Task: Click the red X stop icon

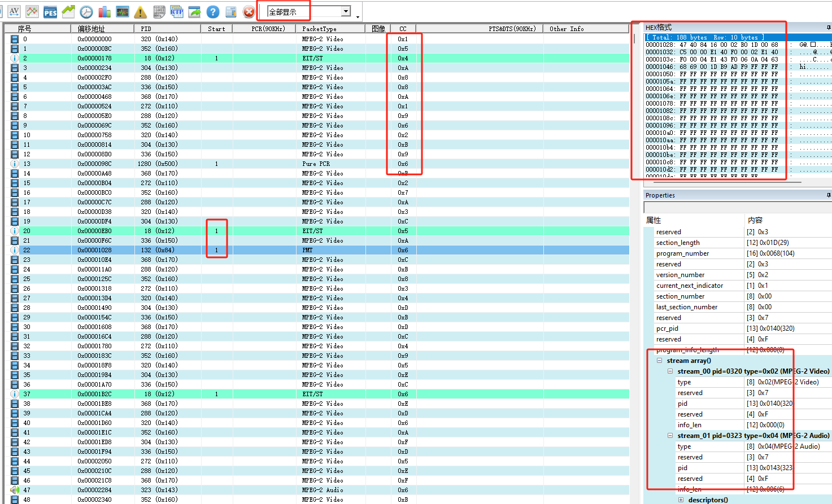Action: (249, 12)
